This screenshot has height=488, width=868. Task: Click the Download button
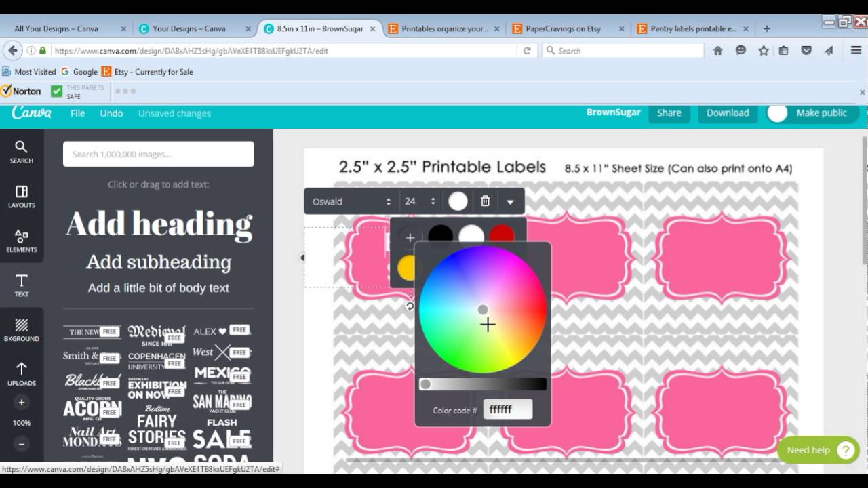(x=728, y=113)
